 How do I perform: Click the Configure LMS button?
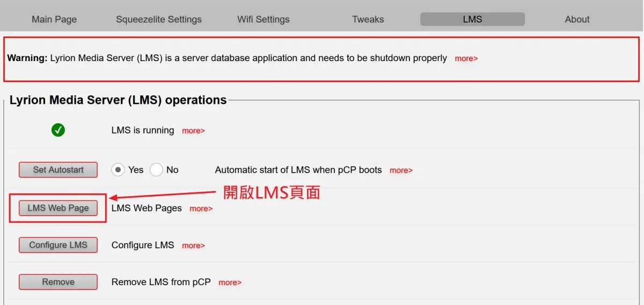pyautogui.click(x=58, y=245)
